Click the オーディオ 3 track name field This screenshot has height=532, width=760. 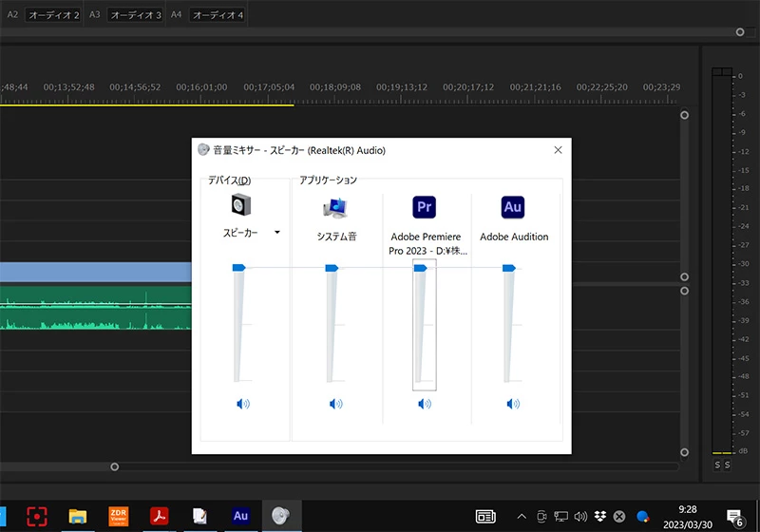click(x=135, y=15)
